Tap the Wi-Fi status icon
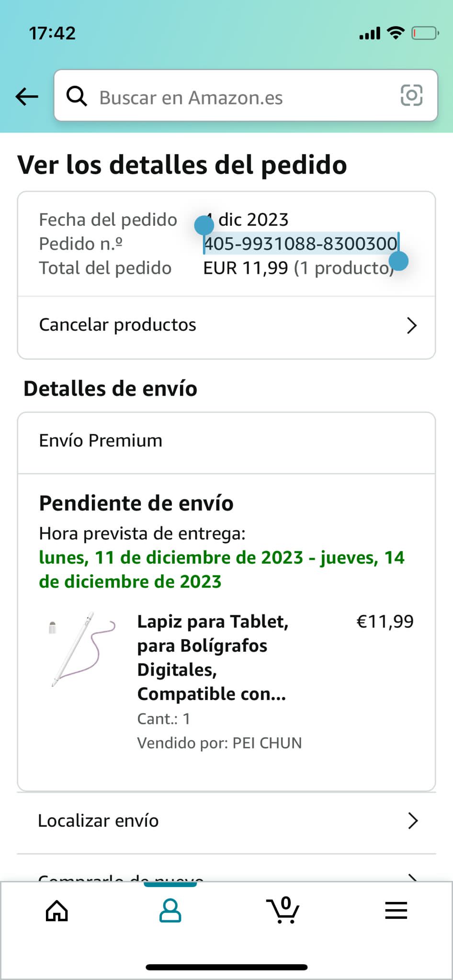 point(396,33)
